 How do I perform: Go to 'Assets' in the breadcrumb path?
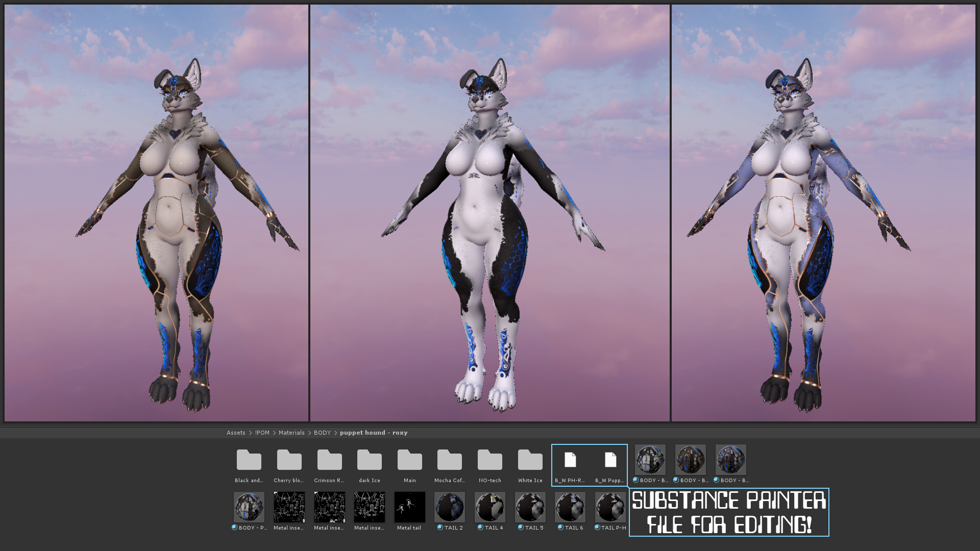point(236,433)
